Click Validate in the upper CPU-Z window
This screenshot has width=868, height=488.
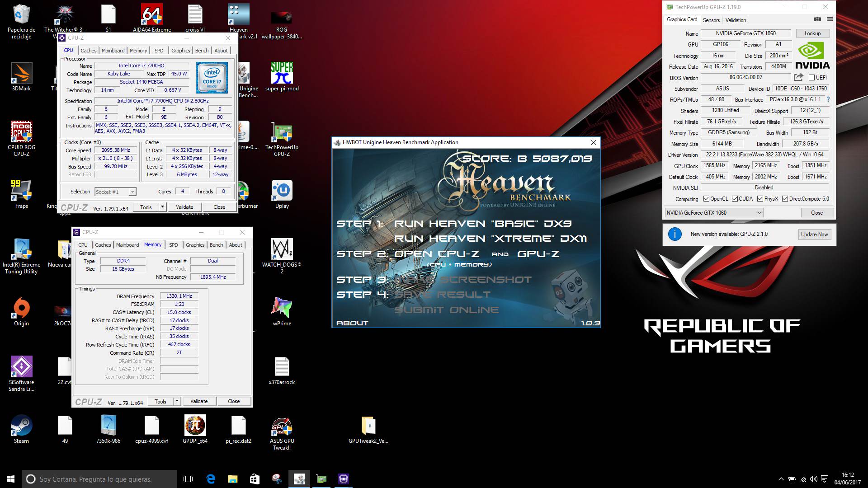(x=184, y=207)
